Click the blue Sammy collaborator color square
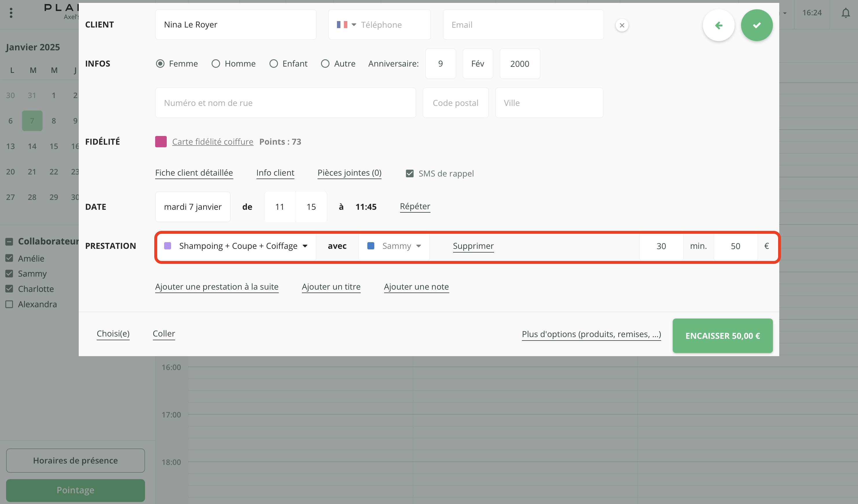Screen dimensions: 858x504 pos(371,246)
